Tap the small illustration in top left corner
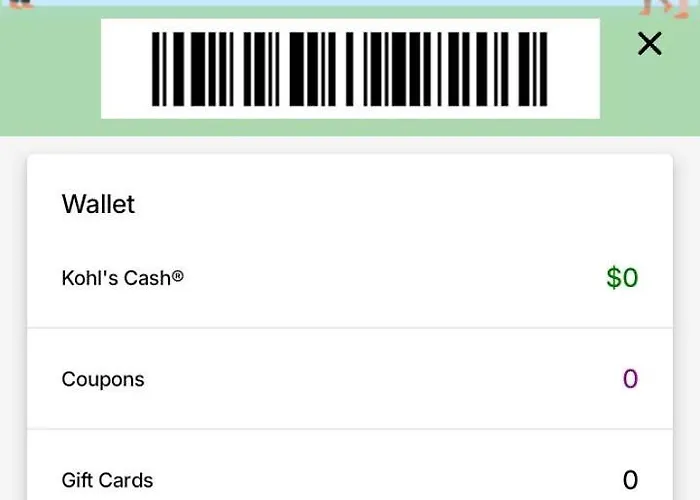Viewport: 700px width, 500px height. pos(21,4)
